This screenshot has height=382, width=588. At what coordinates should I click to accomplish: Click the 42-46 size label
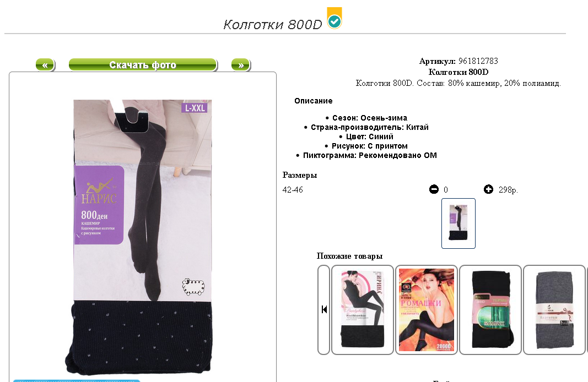tap(293, 190)
